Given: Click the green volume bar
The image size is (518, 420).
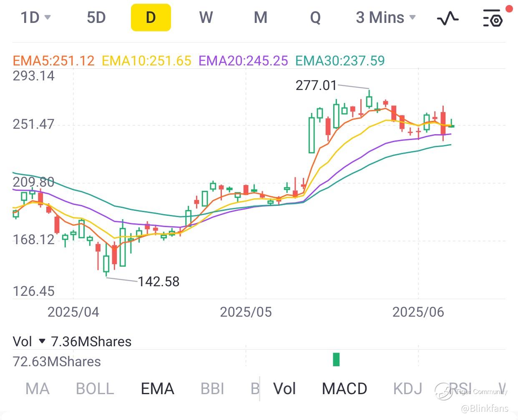Looking at the screenshot, I should 336,359.
